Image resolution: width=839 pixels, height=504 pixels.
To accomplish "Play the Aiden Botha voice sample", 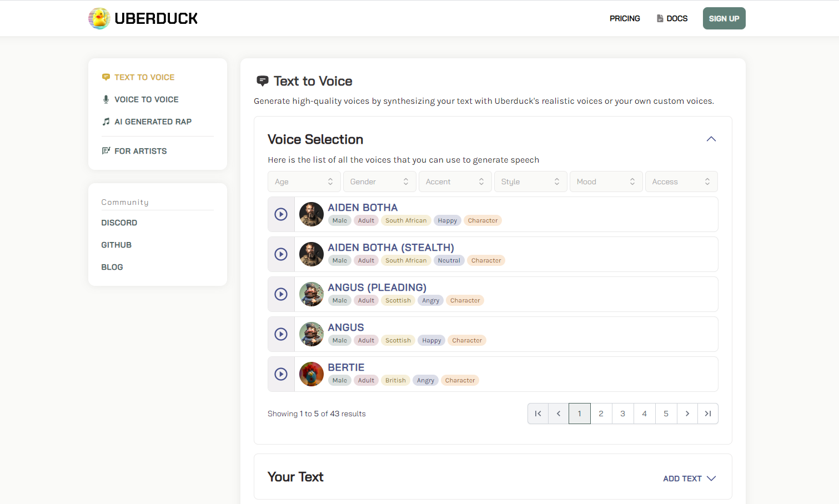I will (281, 214).
